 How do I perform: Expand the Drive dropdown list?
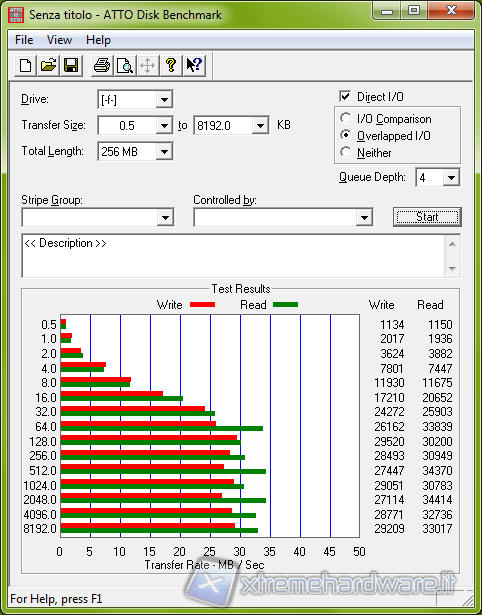click(x=164, y=100)
